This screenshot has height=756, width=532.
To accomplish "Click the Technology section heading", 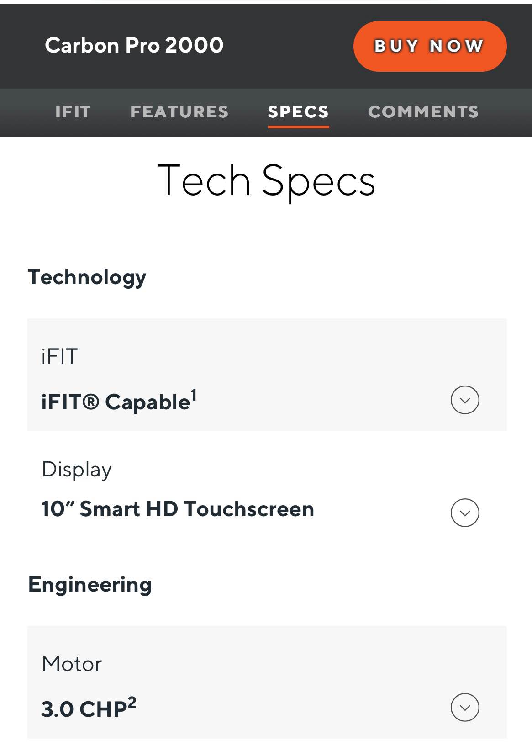I will [87, 277].
